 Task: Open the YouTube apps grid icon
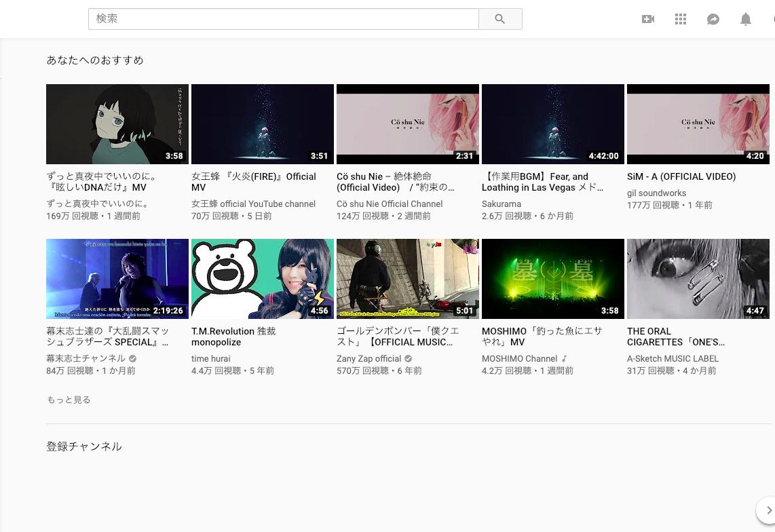(681, 19)
